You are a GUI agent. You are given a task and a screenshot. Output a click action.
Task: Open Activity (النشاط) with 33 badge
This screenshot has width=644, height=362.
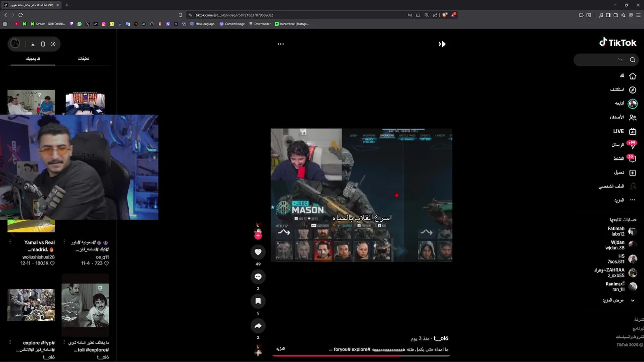pyautogui.click(x=625, y=158)
